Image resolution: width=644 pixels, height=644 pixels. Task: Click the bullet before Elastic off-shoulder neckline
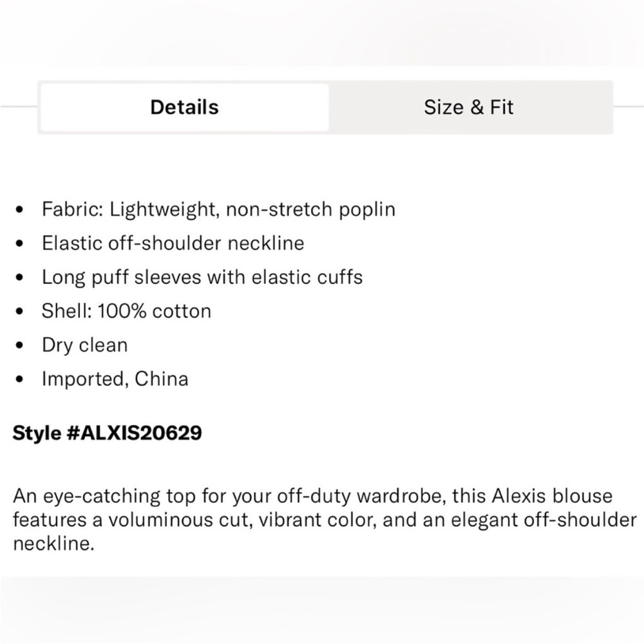pyautogui.click(x=19, y=243)
